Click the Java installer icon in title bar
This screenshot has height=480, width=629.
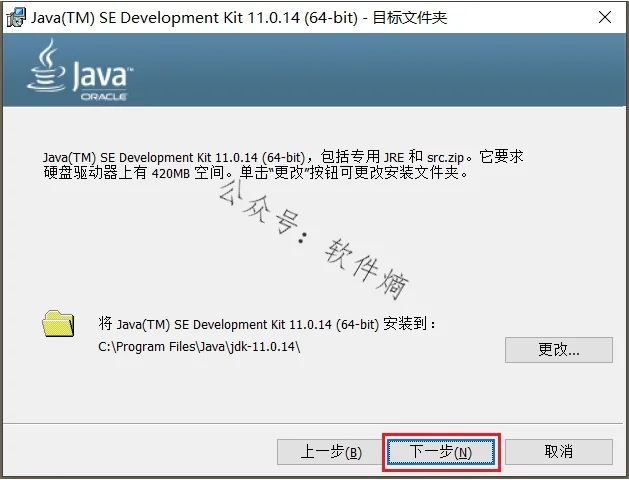pos(15,17)
